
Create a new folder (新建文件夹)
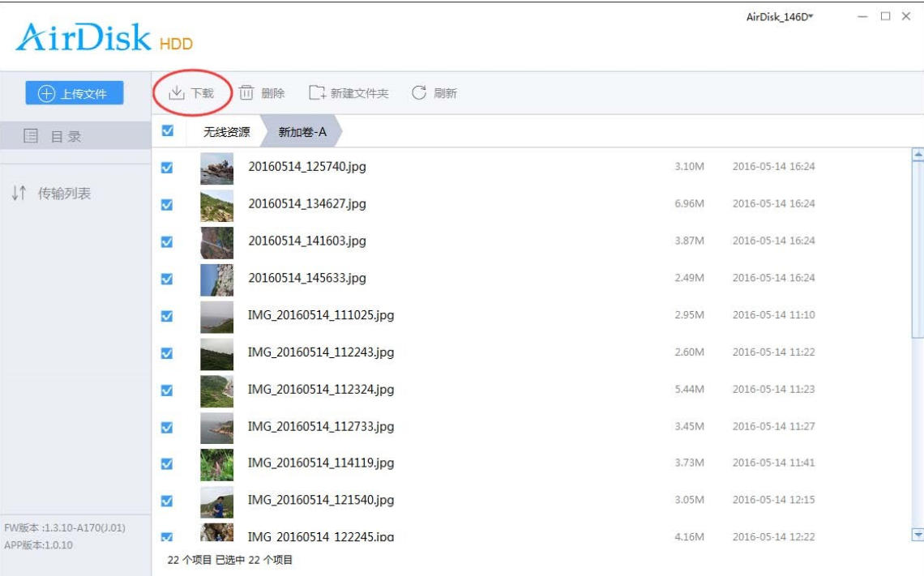click(317, 93)
